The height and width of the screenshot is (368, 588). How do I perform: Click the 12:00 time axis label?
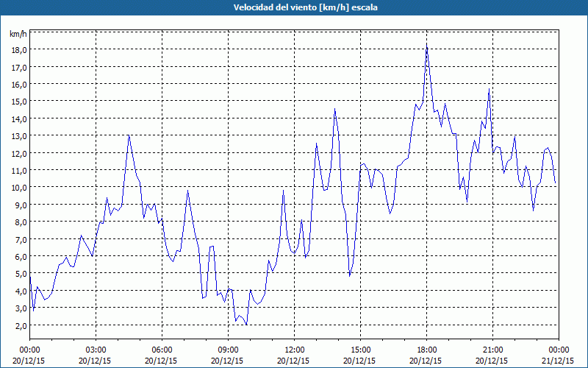pyautogui.click(x=295, y=350)
